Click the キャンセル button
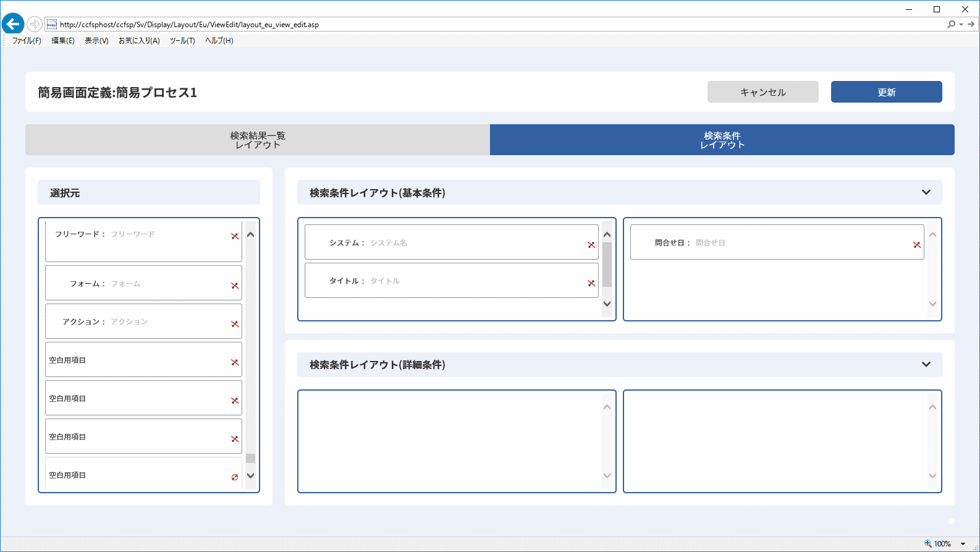This screenshot has height=552, width=980. tap(763, 92)
